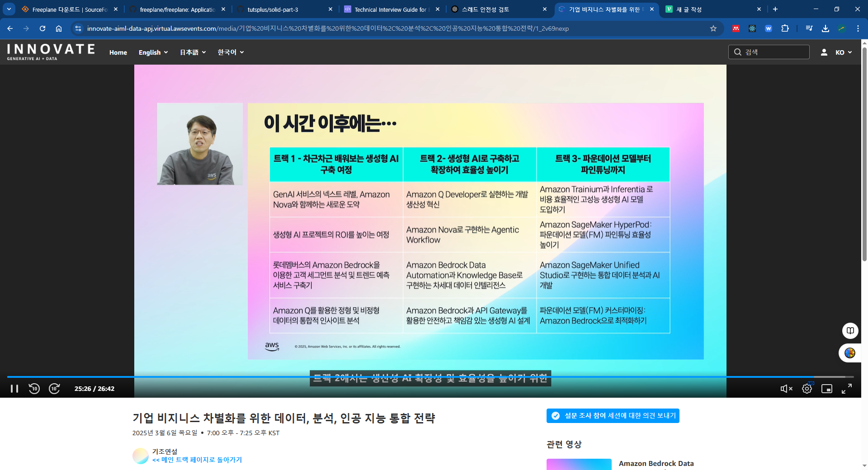Open Amazon Bedrock Data related video
The height and width of the screenshot is (470, 868).
tap(656, 464)
